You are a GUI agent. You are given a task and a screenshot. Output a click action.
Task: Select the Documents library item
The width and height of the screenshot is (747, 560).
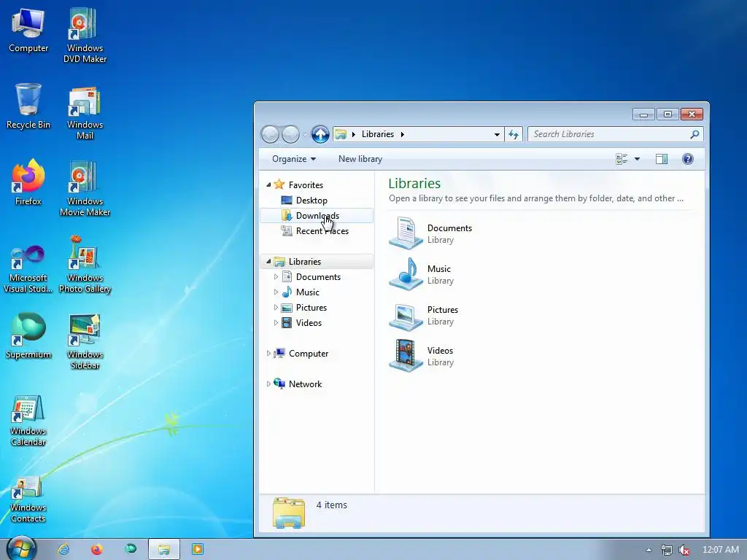(x=430, y=233)
